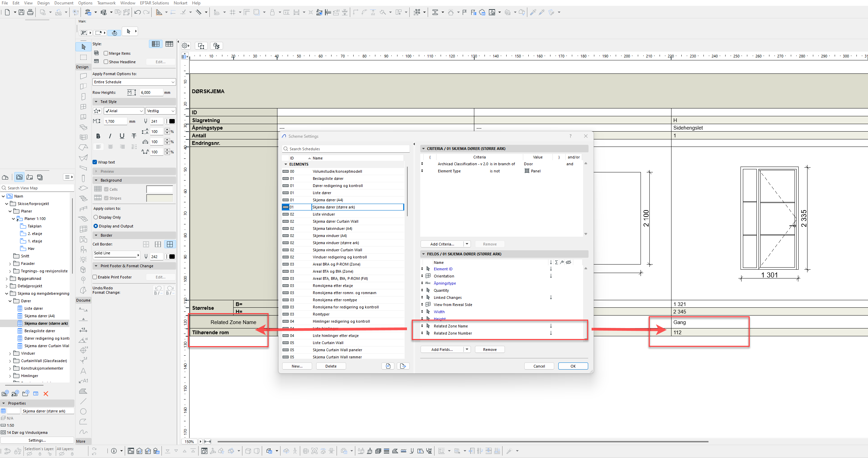This screenshot has height=458, width=868.
Task: Uncheck the Wrap text checkbox
Action: [x=95, y=162]
